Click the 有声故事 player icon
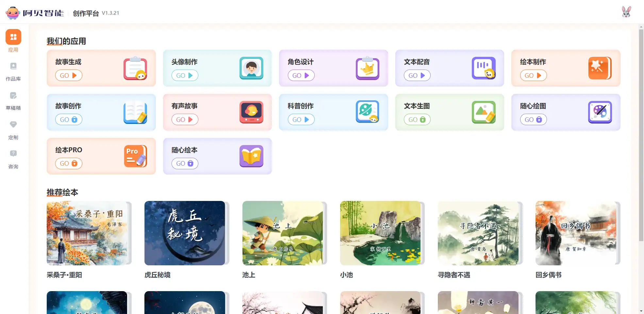 pyautogui.click(x=251, y=112)
